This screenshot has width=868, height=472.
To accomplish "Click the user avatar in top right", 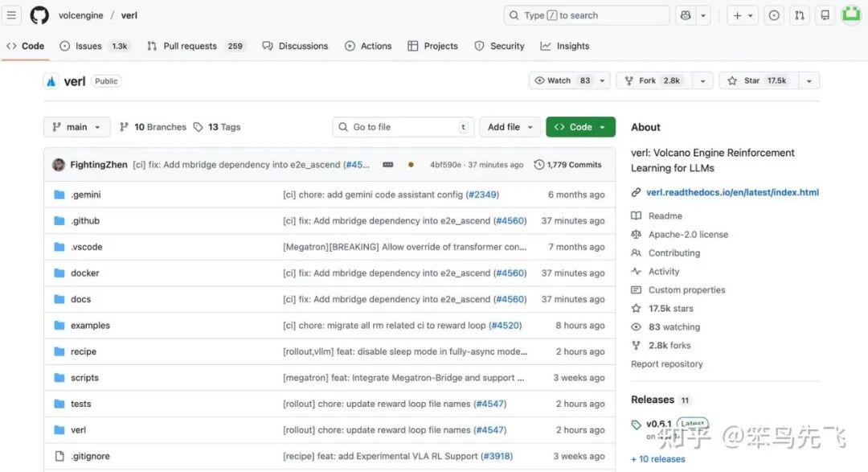I will coord(851,15).
